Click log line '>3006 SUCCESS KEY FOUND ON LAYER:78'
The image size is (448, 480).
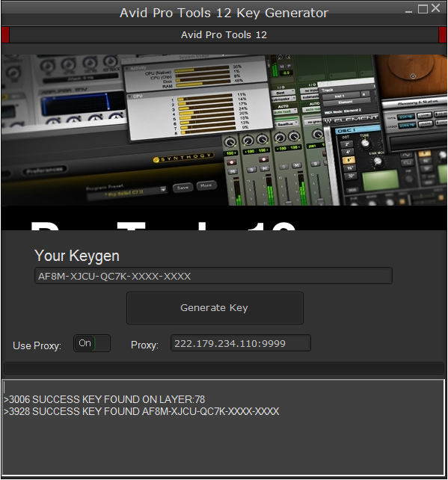105,399
